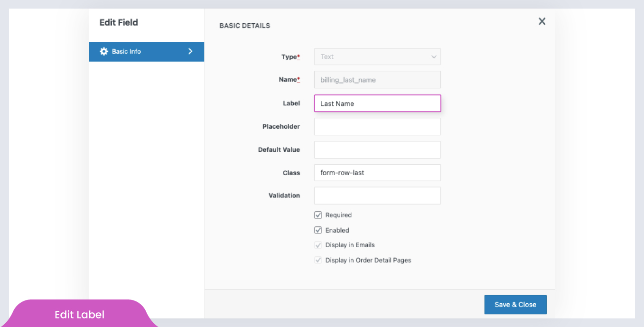The height and width of the screenshot is (327, 644).
Task: Click the gear icon beside Basic Info
Action: tap(104, 51)
